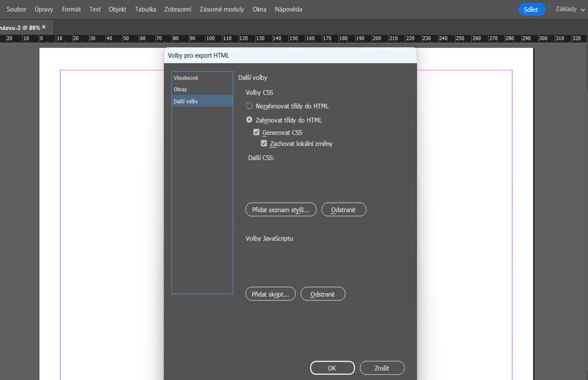Click Odstranit under JavaScript options
Viewport: 588px width, 380px height.
(322, 294)
